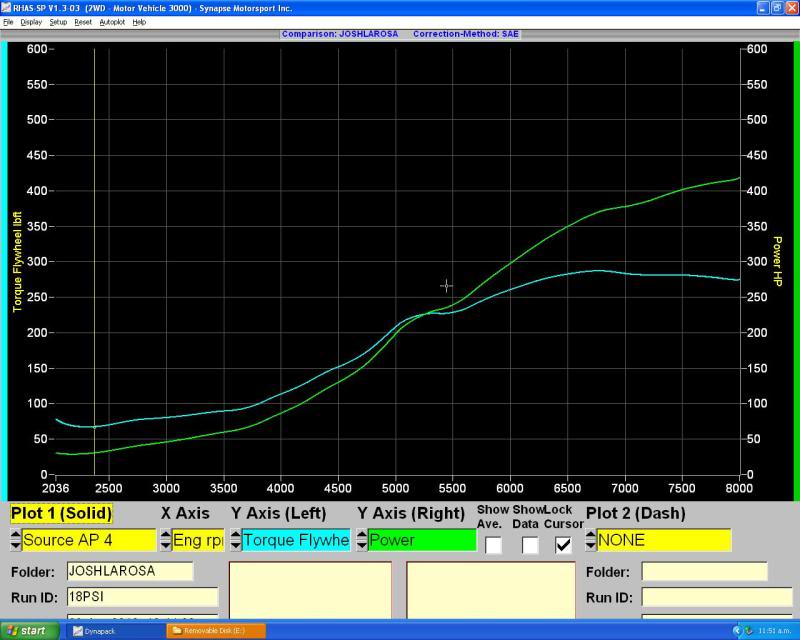Open the Source AP 4 selector
800x640 pixels.
pyautogui.click(x=90, y=540)
